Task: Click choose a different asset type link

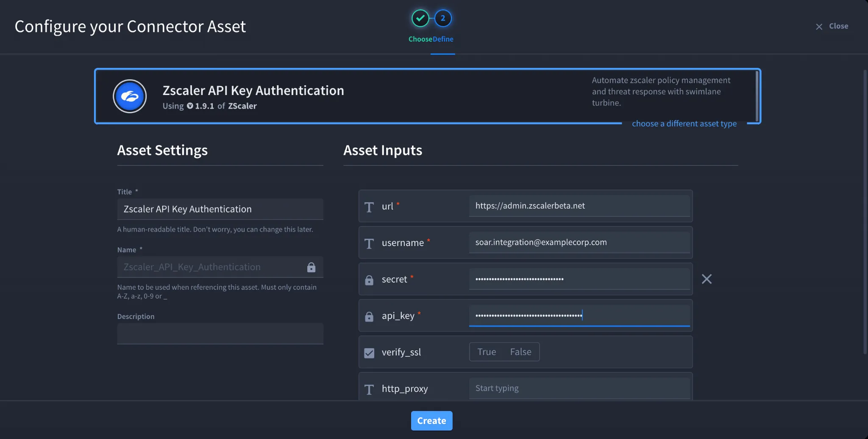Action: (684, 123)
